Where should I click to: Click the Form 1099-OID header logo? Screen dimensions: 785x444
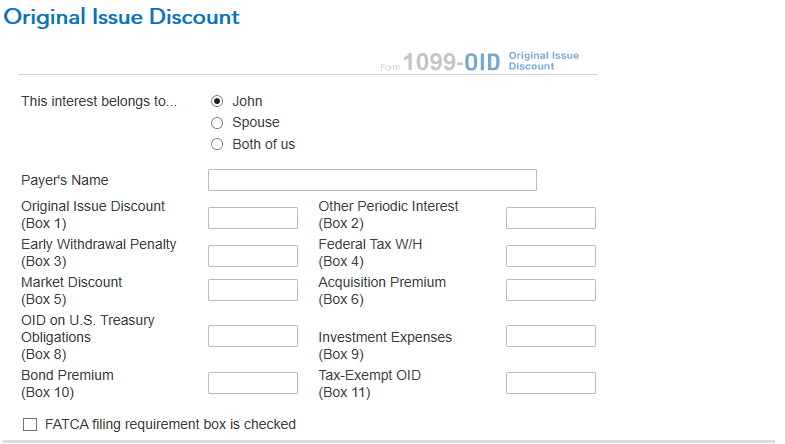[480, 62]
